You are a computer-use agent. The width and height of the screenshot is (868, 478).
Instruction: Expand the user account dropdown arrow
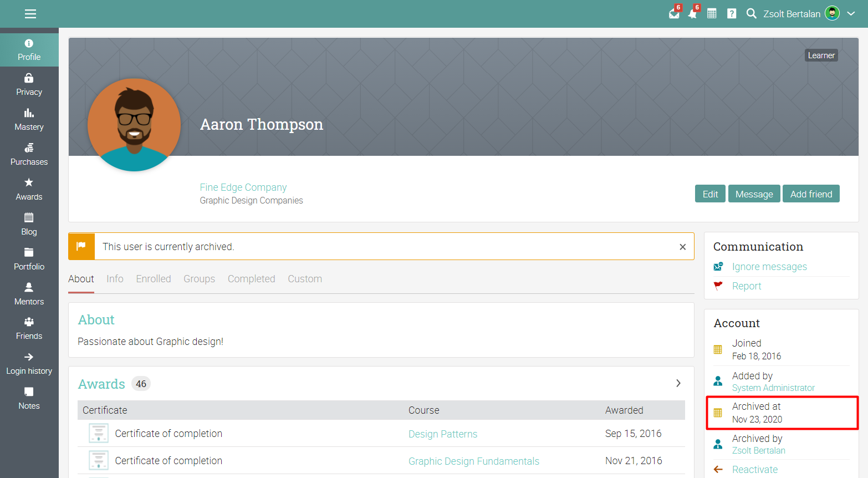pyautogui.click(x=851, y=13)
